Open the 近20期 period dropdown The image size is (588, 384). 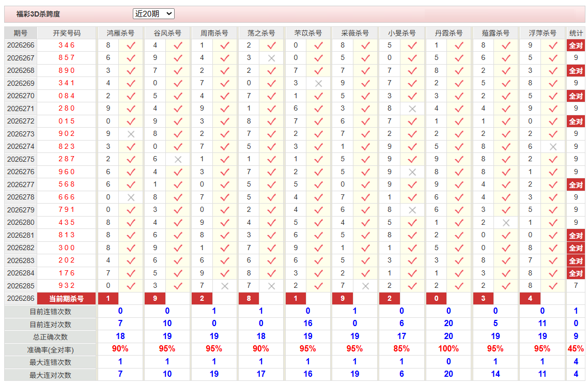153,14
